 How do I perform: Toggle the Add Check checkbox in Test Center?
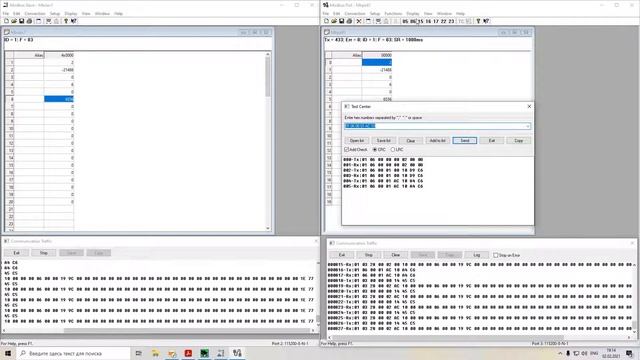(x=347, y=150)
